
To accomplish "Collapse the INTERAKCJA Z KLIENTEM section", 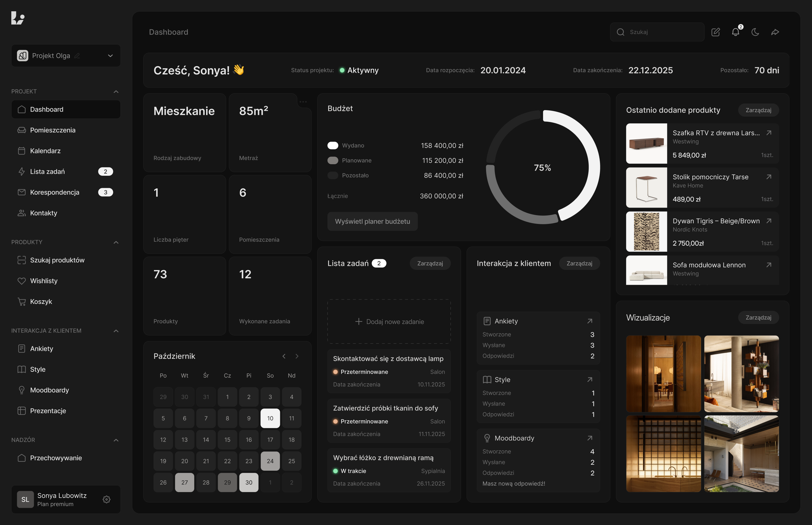I will (116, 331).
